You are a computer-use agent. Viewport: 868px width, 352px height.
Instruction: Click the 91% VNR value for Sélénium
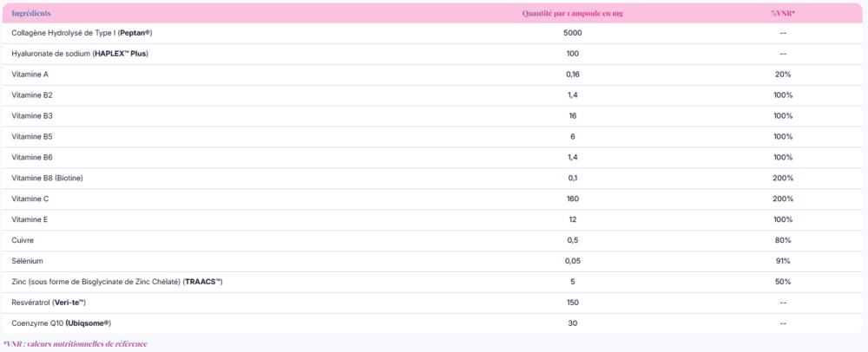click(783, 261)
